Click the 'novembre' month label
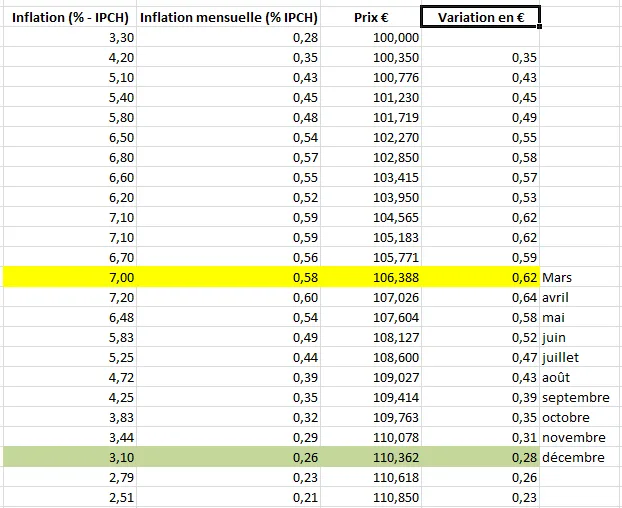Image resolution: width=622 pixels, height=508 pixels. tap(574, 437)
